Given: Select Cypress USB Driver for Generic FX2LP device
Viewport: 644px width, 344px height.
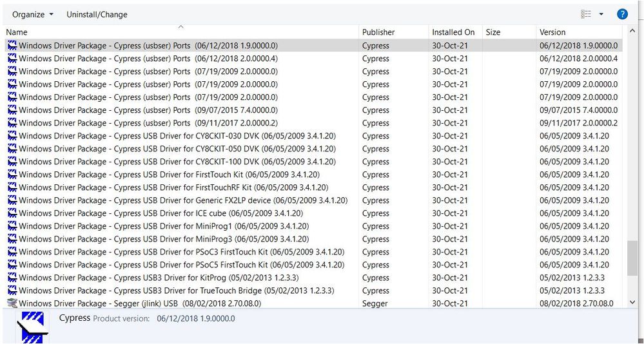Looking at the screenshot, I should tap(313, 200).
